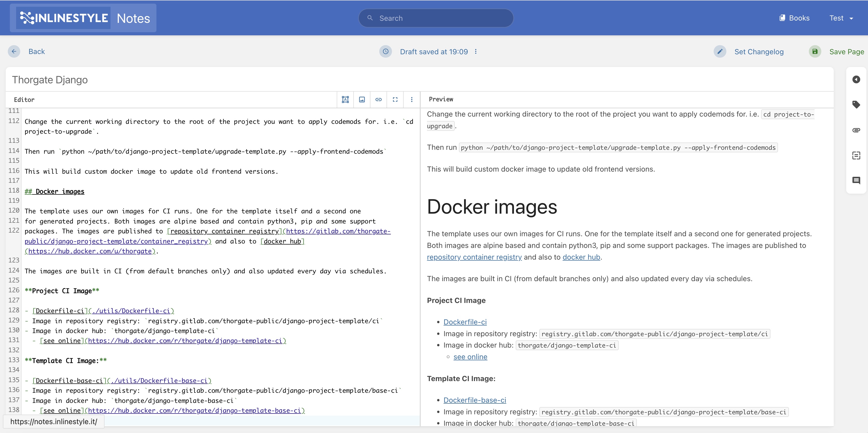Image resolution: width=868 pixels, height=433 pixels.
Task: Open the page tags sidebar icon
Action: 856,105
